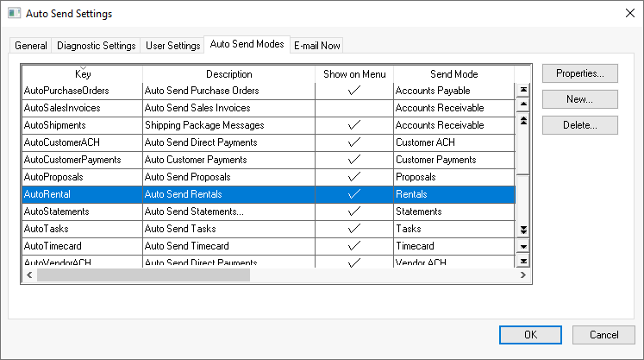Click the double down arrow page button
The width and height of the screenshot is (644, 360).
[x=522, y=230]
